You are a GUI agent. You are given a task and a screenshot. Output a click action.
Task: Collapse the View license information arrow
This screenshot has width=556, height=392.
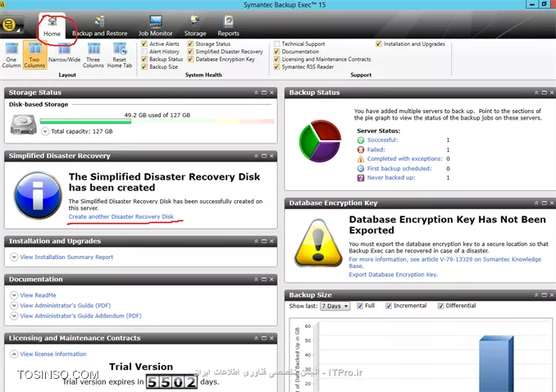click(x=14, y=354)
